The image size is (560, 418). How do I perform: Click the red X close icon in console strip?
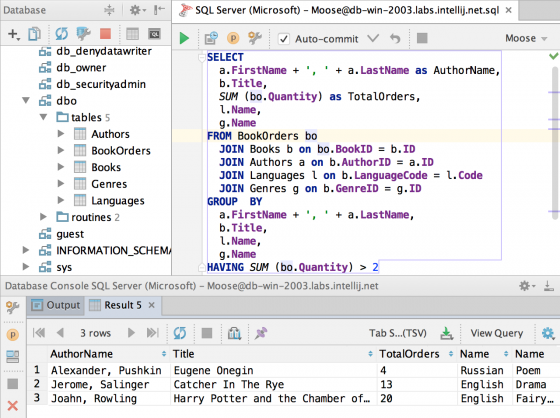tap(13, 405)
